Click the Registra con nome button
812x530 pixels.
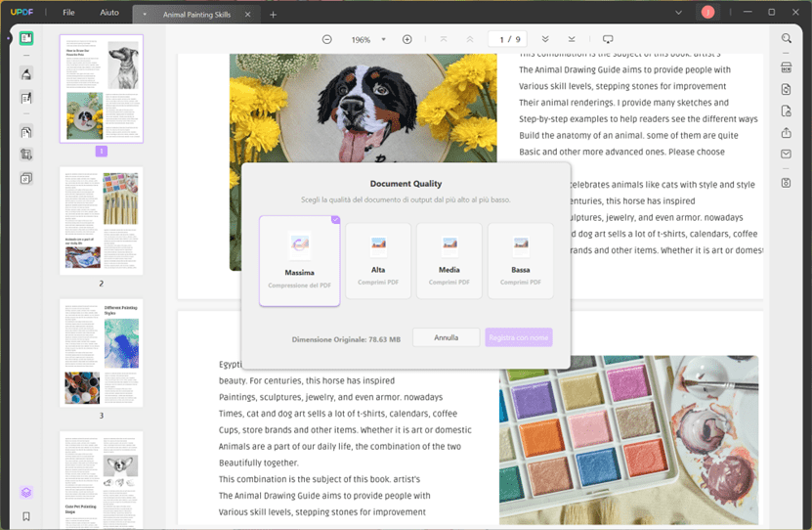(519, 337)
